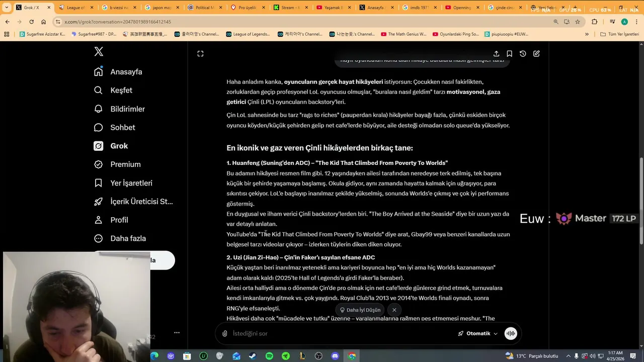Screen dimensions: 644x362
Task: Open the browser tab search dropdown
Action: pyautogui.click(x=7, y=8)
